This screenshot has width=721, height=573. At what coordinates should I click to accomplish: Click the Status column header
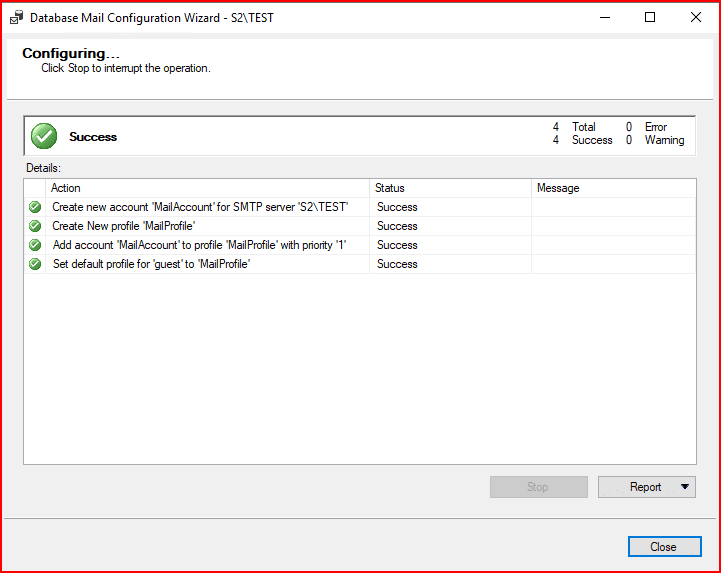[450, 188]
